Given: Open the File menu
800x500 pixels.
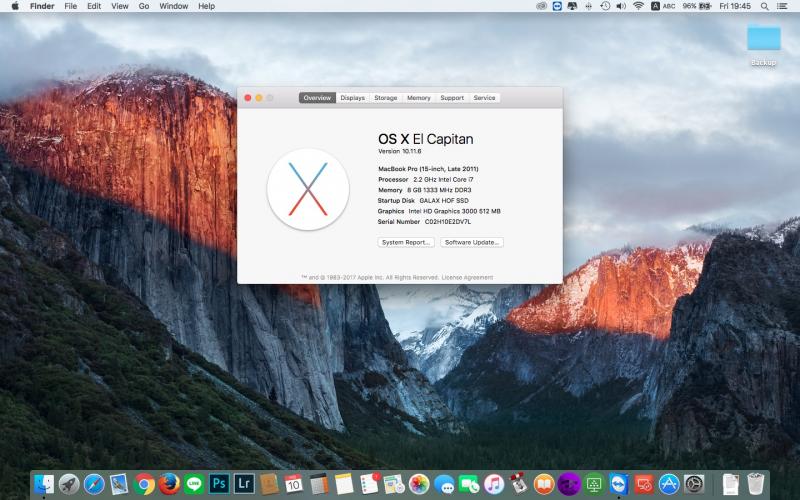Looking at the screenshot, I should pyautogui.click(x=70, y=6).
